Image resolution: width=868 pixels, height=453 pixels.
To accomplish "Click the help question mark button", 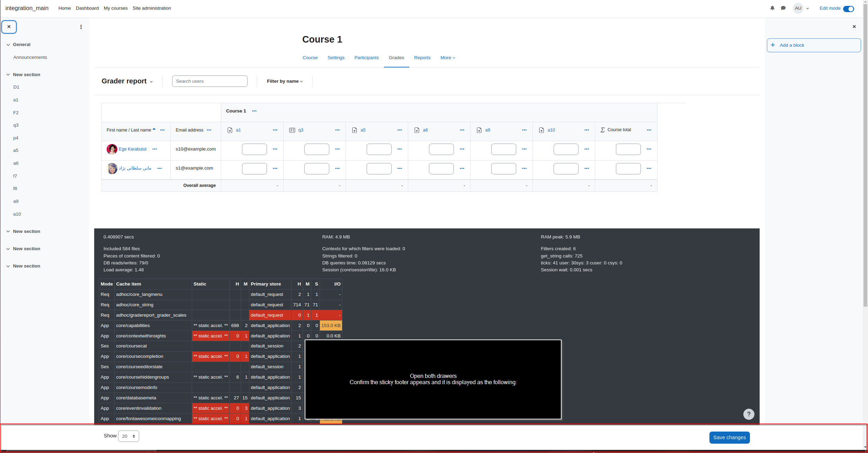I will pyautogui.click(x=749, y=414).
